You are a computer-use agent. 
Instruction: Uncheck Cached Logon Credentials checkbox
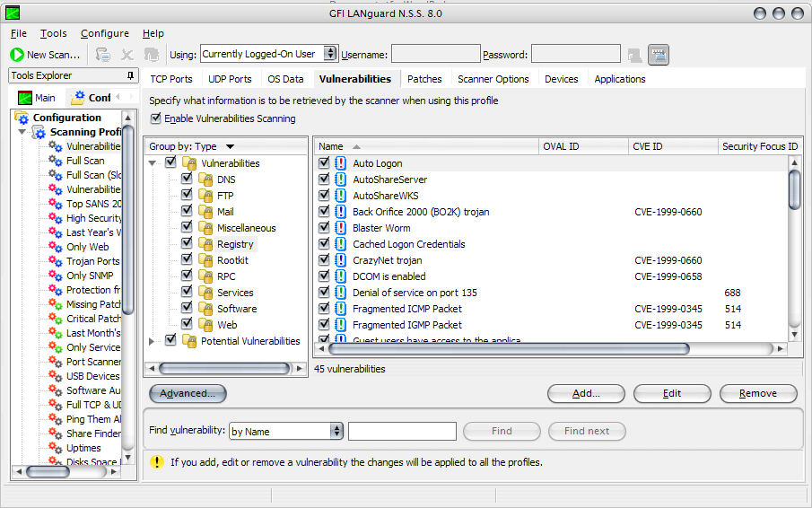(x=324, y=243)
